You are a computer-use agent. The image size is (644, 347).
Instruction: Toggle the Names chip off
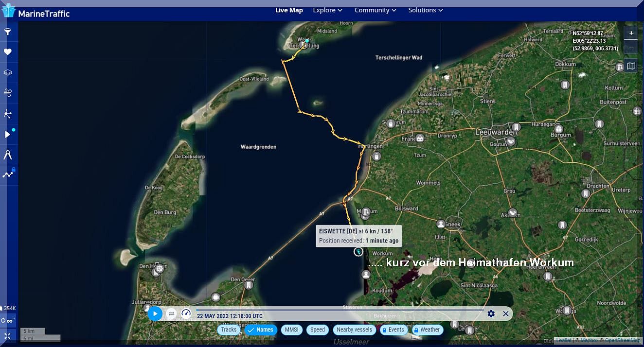click(260, 330)
